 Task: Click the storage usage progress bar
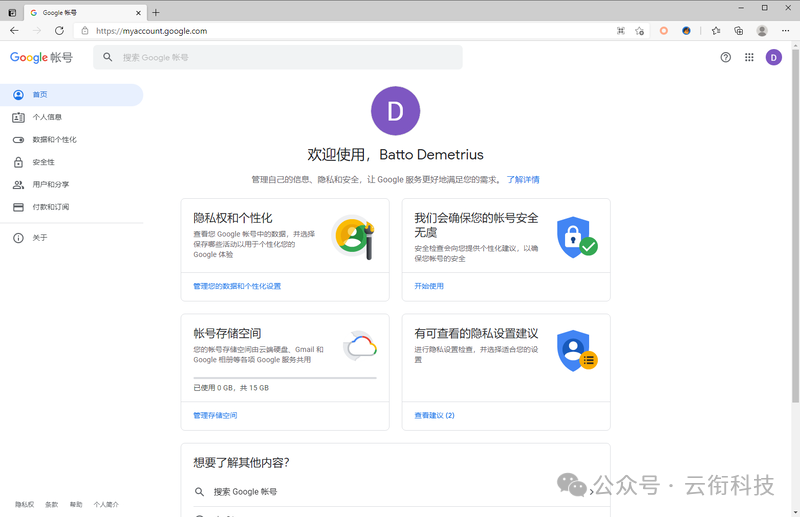285,378
